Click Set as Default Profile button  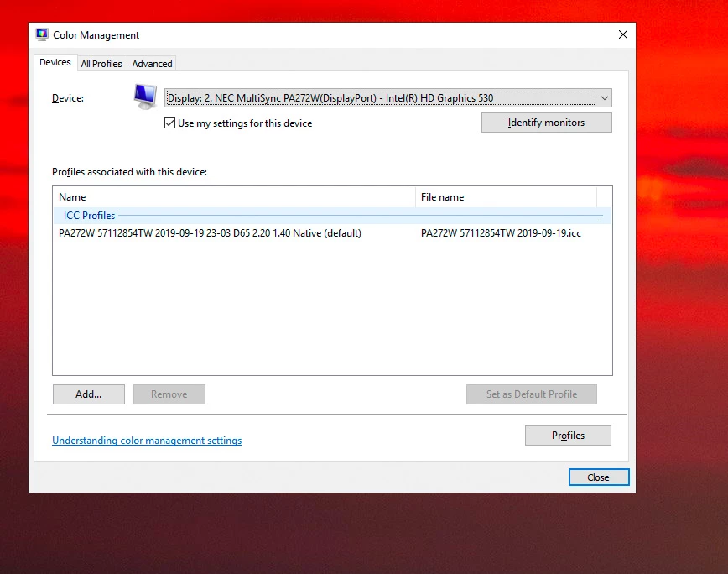(x=532, y=394)
